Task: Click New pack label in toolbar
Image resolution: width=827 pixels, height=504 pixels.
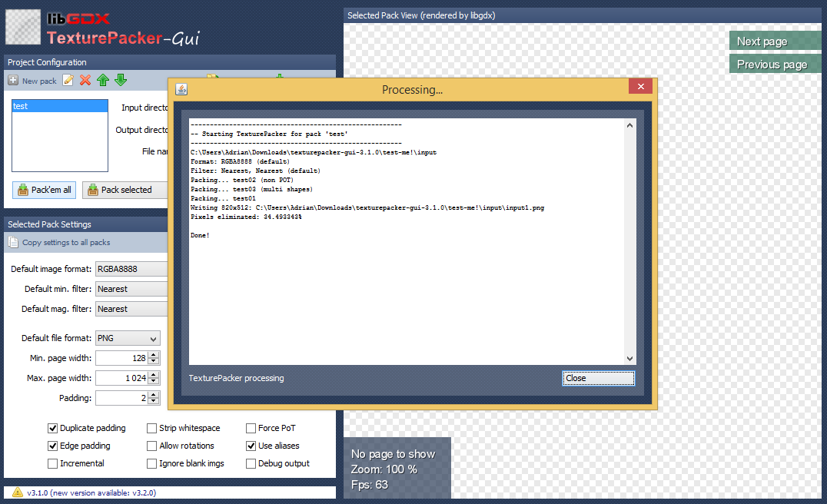Action: click(39, 81)
